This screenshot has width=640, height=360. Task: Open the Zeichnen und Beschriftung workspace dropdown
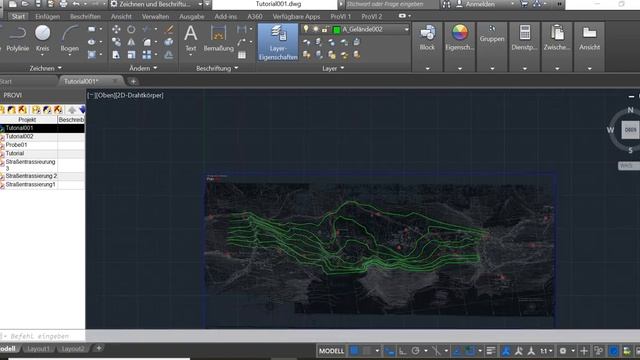tap(200, 4)
